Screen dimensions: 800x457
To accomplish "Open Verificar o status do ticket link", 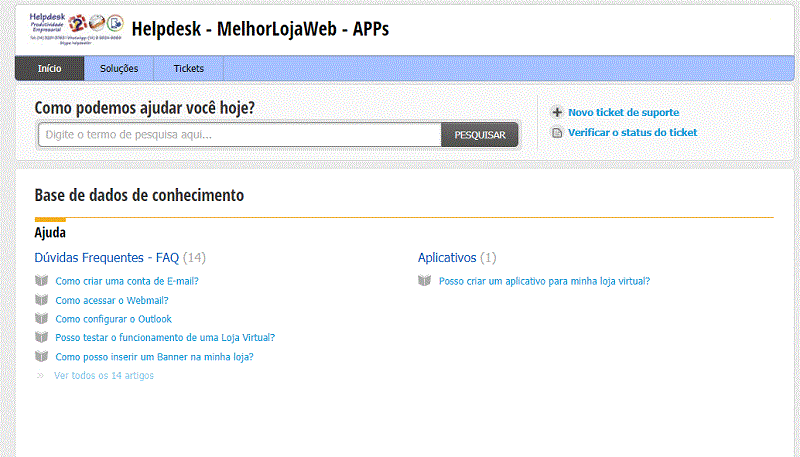I will point(633,133).
